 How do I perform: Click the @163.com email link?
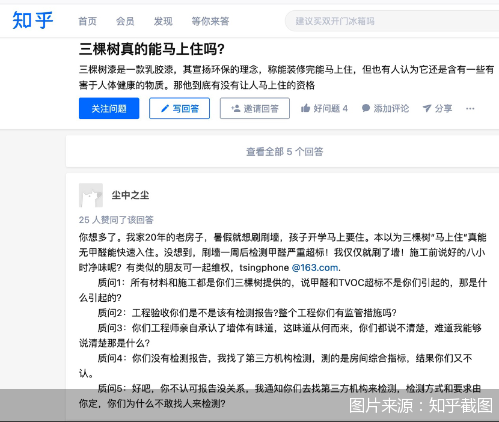315,268
